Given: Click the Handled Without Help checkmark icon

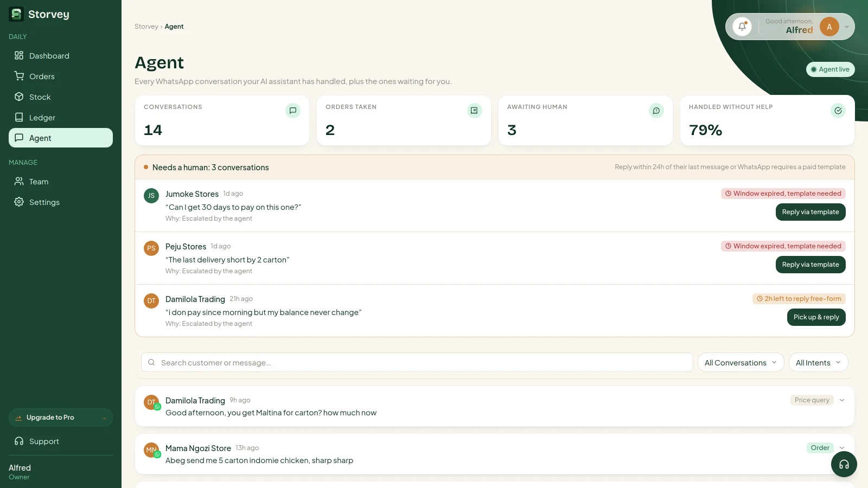Looking at the screenshot, I should (x=838, y=111).
